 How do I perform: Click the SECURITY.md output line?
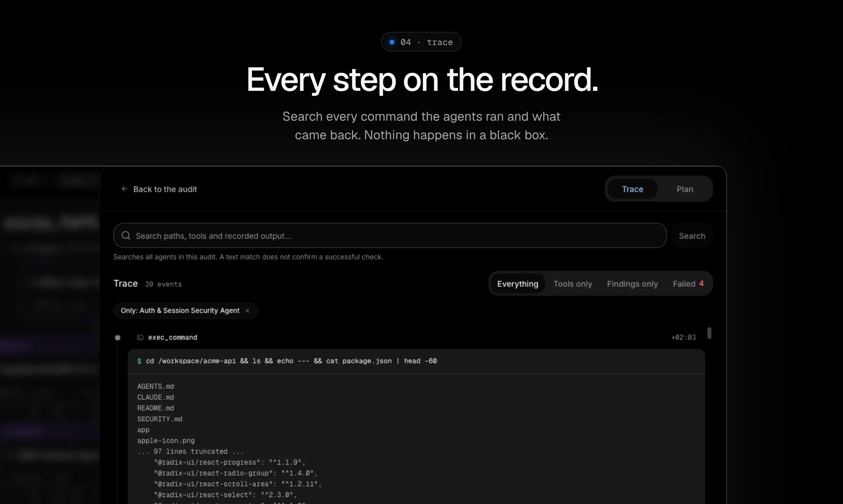pos(160,419)
